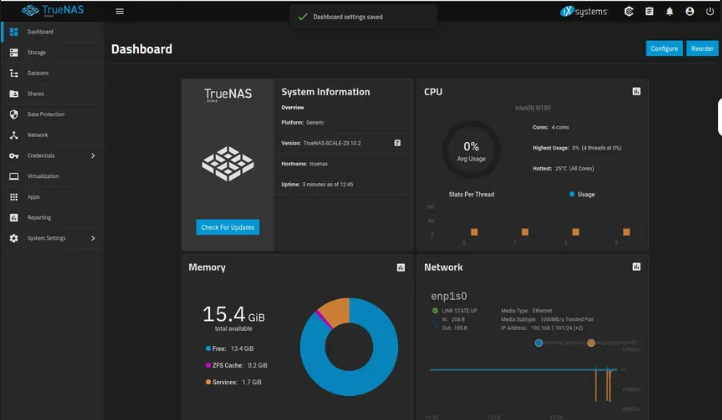Viewport: 722px width, 420px height.
Task: Click the Check For Updates button
Action: click(x=228, y=227)
